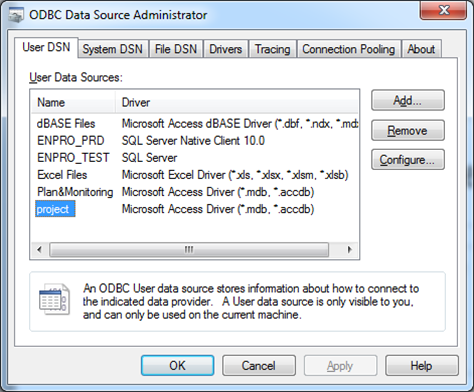Image resolution: width=474 pixels, height=392 pixels.
Task: Remove the selected data source
Action: click(408, 130)
